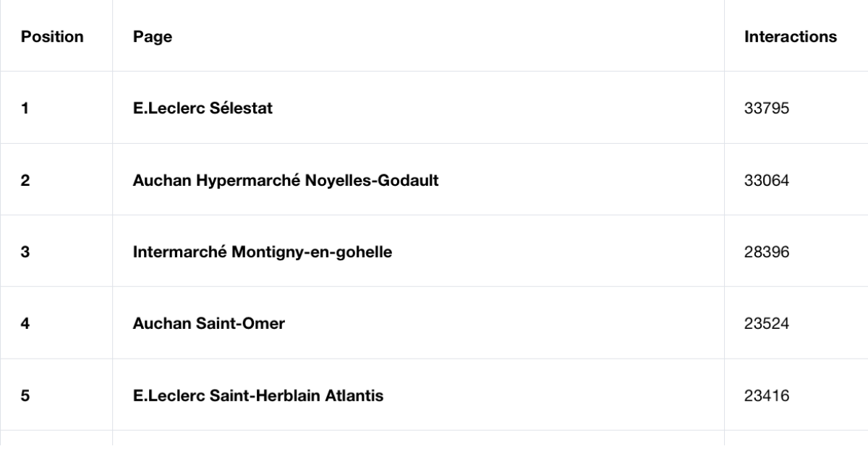
Task: Click position number 5 cell
Action: 56,395
